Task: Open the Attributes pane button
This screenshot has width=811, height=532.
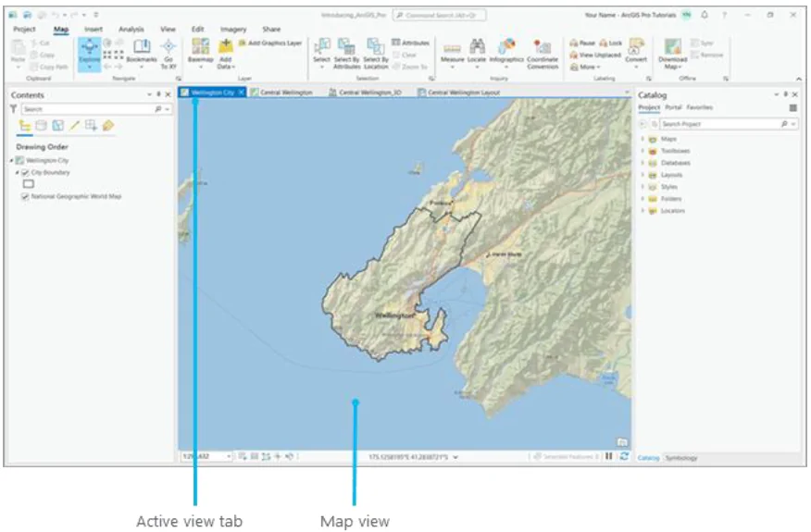Action: coord(411,43)
